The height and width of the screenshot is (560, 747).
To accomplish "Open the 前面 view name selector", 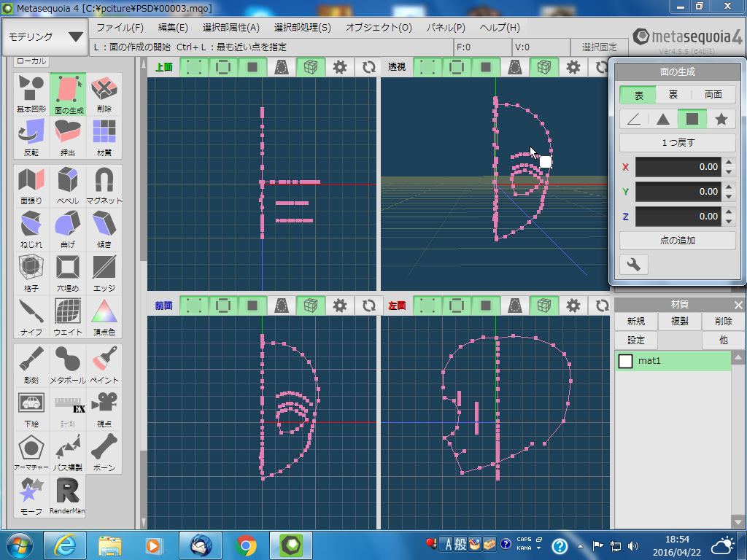I will pos(163,306).
